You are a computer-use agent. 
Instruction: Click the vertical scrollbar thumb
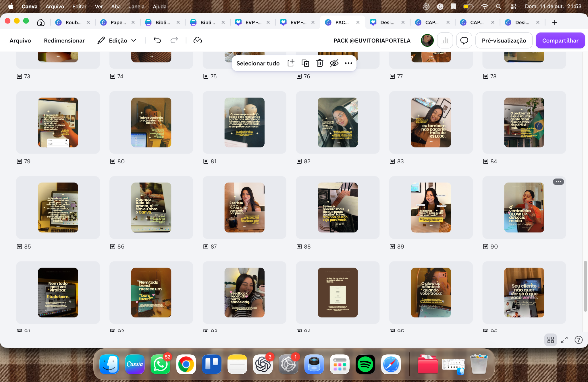point(585,286)
